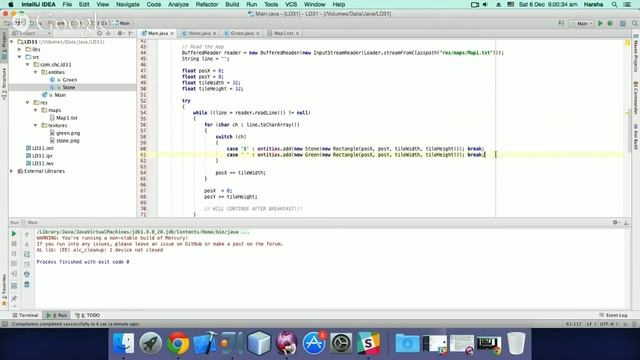Open Run panel gear settings
This screenshot has height=360, width=640.
click(x=616, y=222)
